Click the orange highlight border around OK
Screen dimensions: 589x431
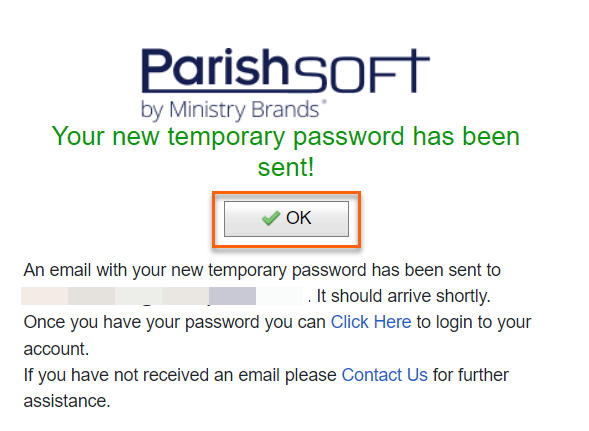pos(286,194)
